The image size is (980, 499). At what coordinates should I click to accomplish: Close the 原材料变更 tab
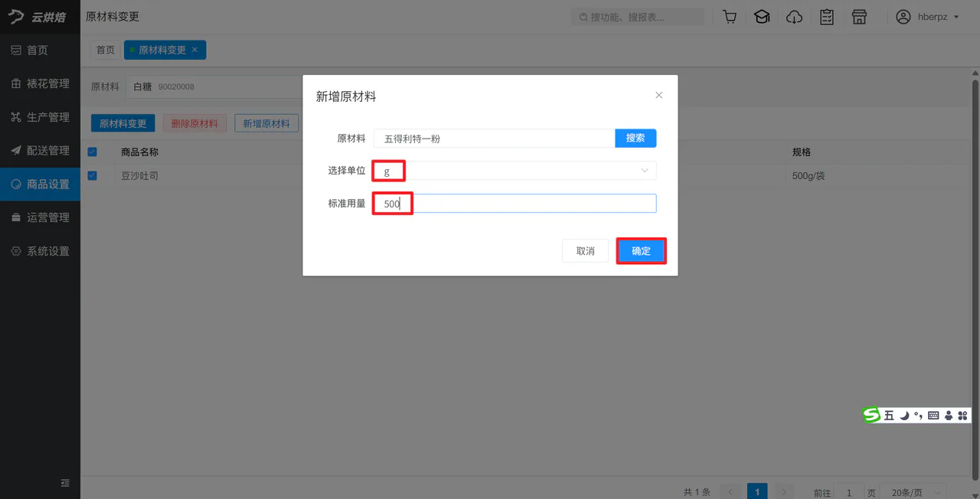(194, 50)
